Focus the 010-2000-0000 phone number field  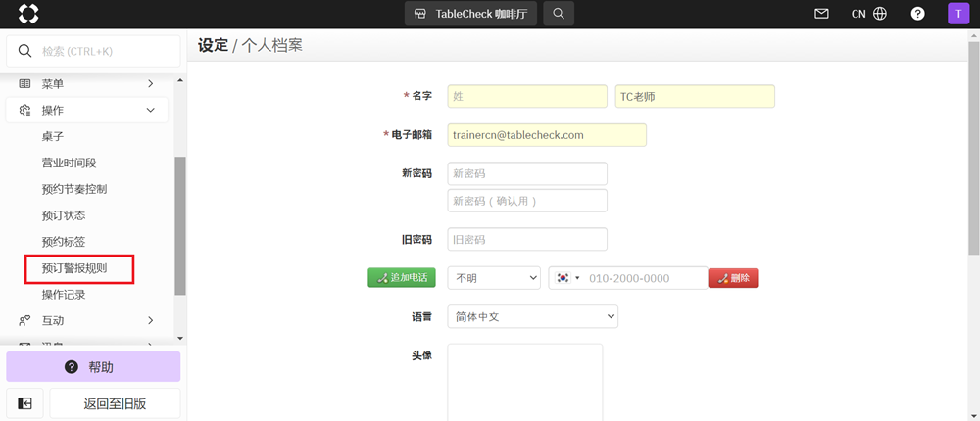click(x=647, y=278)
